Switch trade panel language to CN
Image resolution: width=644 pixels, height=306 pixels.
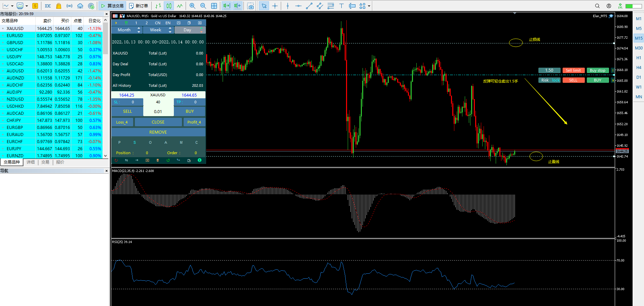tap(158, 23)
